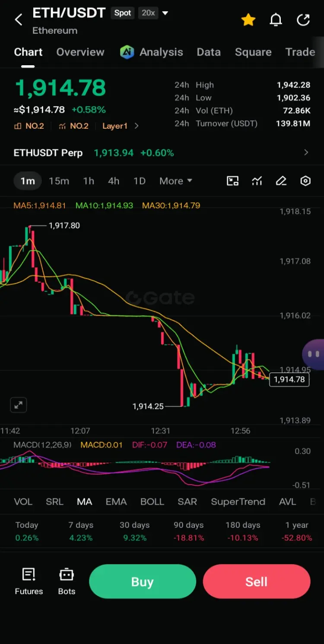
Task: Open chart settings hexagon icon
Action: tap(305, 181)
